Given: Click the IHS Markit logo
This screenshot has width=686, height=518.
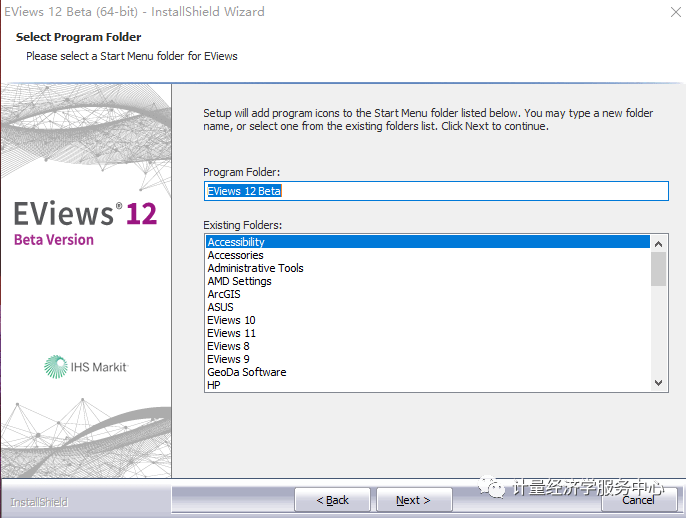Looking at the screenshot, I should click(x=86, y=367).
